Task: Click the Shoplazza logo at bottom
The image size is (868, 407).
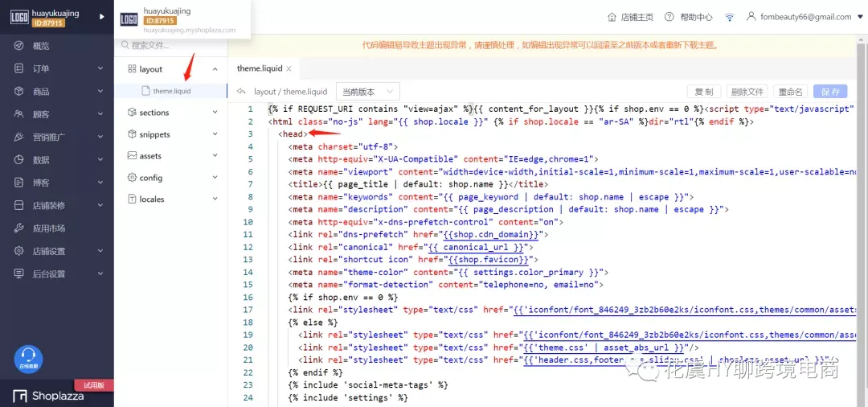Action: [x=48, y=396]
